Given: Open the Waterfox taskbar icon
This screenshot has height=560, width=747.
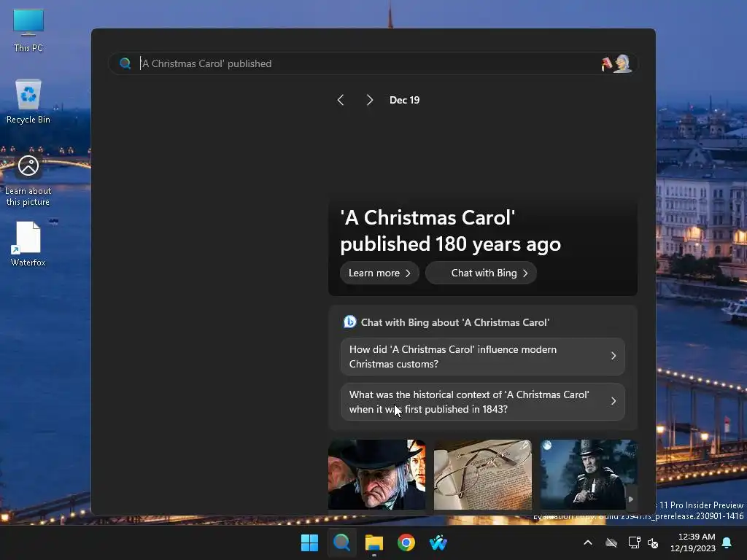Looking at the screenshot, I should click(438, 542).
